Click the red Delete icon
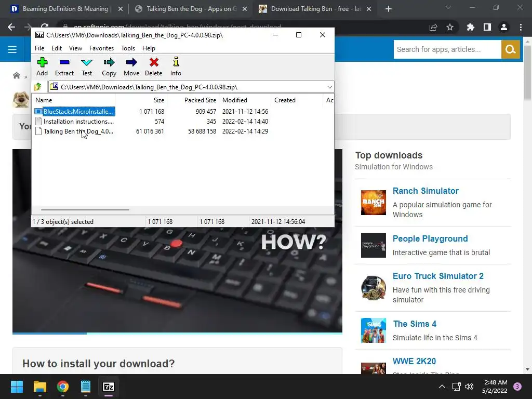 (x=154, y=66)
